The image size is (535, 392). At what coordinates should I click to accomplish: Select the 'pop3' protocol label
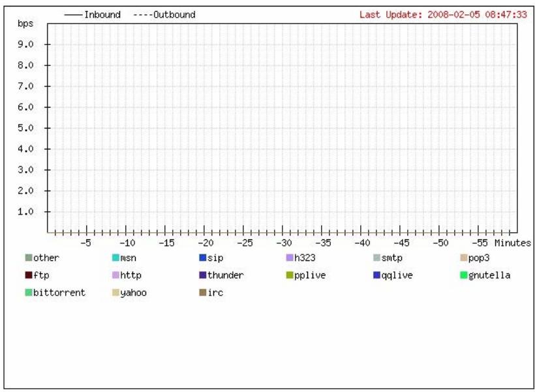[479, 258]
